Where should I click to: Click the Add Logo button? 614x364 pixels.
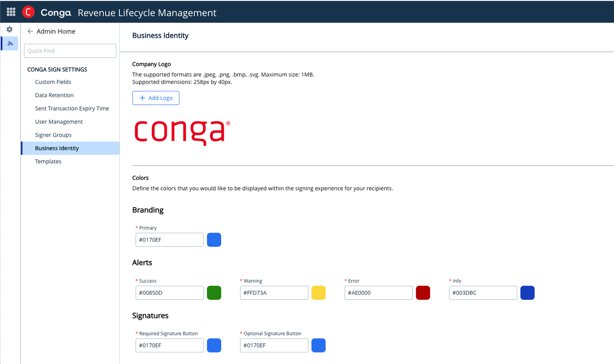click(156, 98)
